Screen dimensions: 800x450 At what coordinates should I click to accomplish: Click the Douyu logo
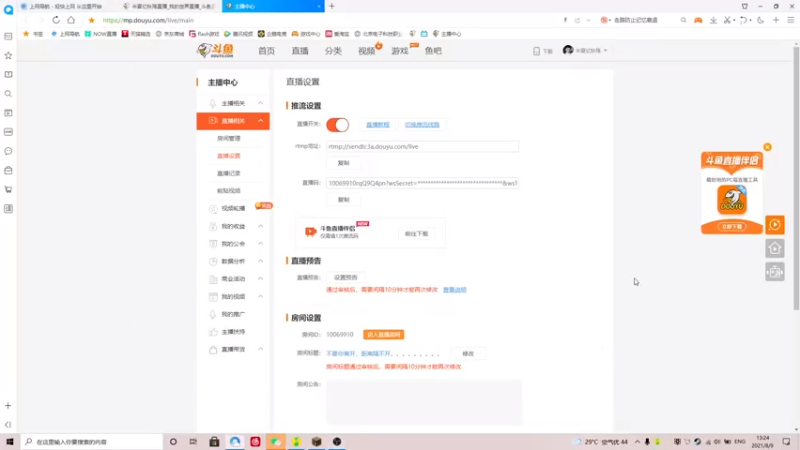point(216,50)
